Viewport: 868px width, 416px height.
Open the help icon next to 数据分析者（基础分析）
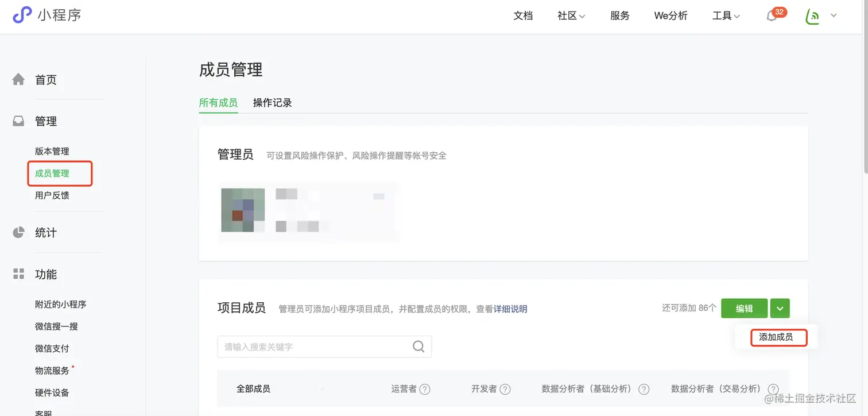(644, 389)
